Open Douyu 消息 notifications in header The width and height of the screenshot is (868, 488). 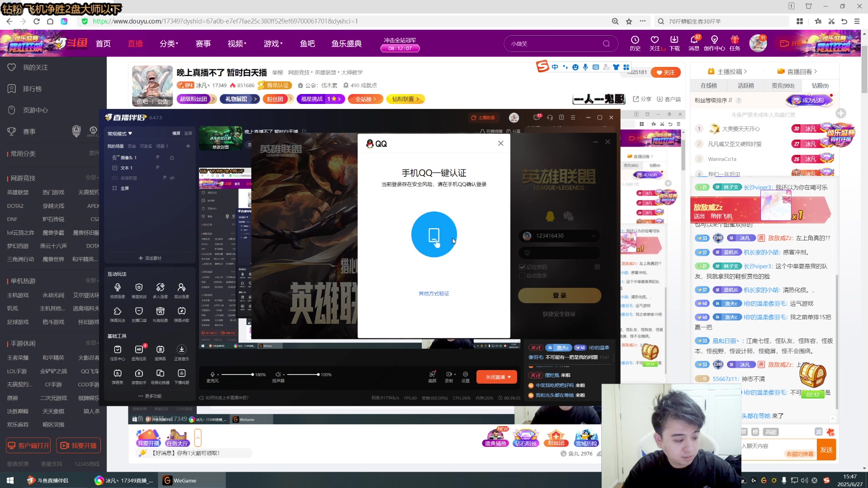tap(693, 43)
